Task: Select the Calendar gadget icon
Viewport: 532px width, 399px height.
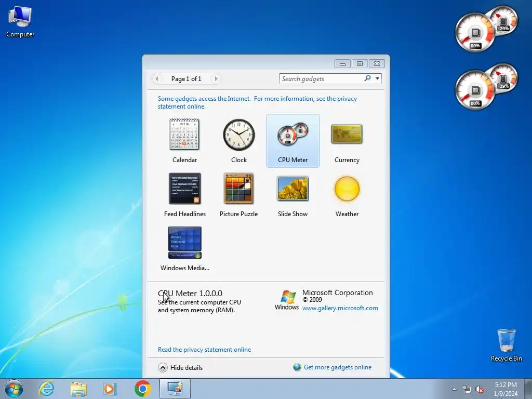Action: (x=184, y=135)
